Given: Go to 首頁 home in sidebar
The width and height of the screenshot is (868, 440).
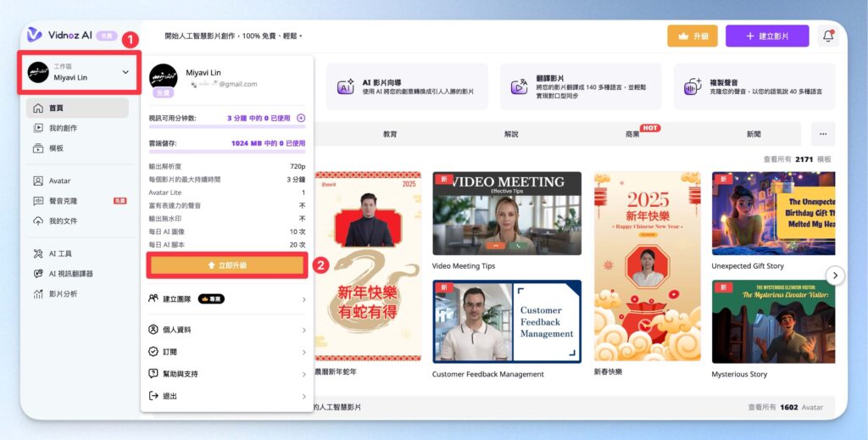Looking at the screenshot, I should [77, 108].
